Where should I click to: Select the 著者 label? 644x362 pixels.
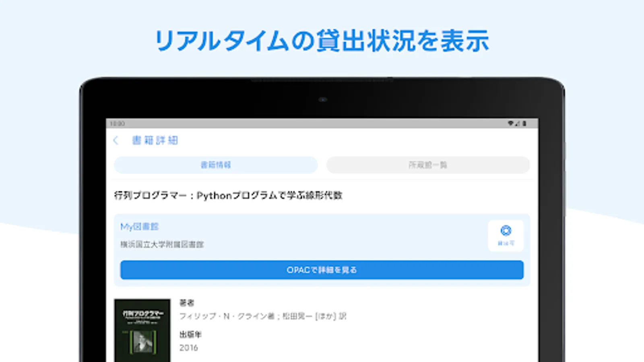pyautogui.click(x=187, y=302)
